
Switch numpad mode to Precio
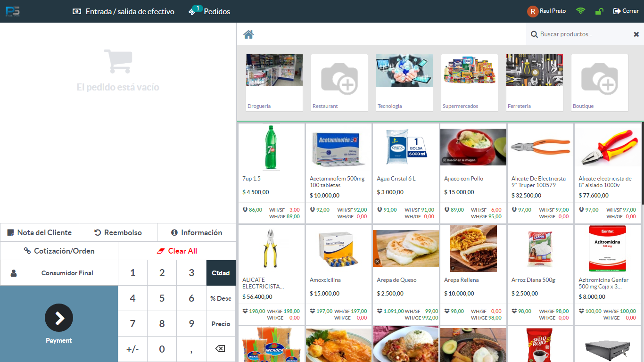click(221, 324)
